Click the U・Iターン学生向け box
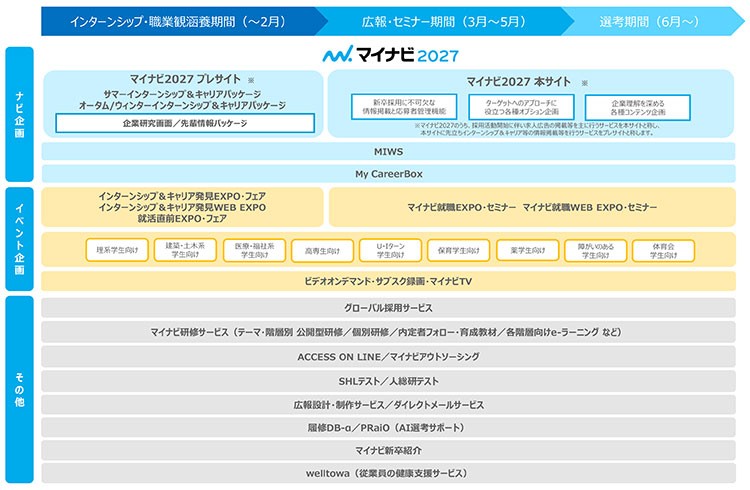The image size is (750, 490). coord(390,249)
